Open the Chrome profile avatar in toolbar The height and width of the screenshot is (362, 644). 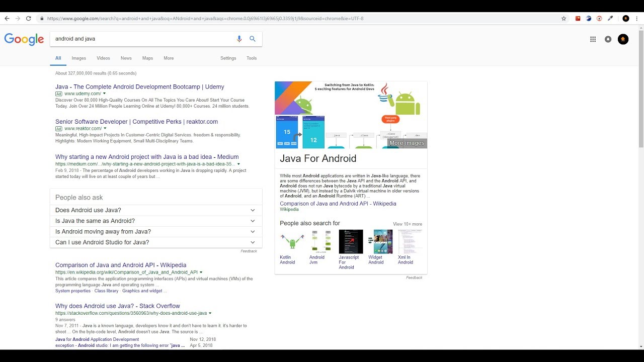626,19
